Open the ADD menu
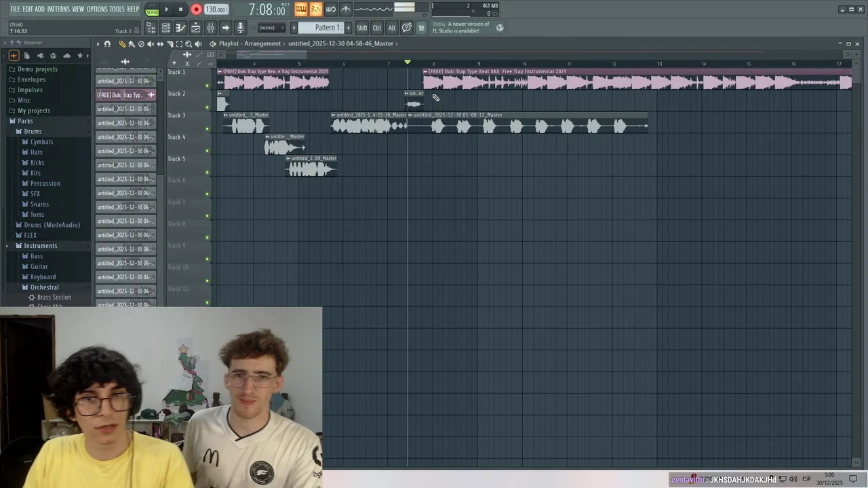This screenshot has width=868, height=488. [40, 9]
